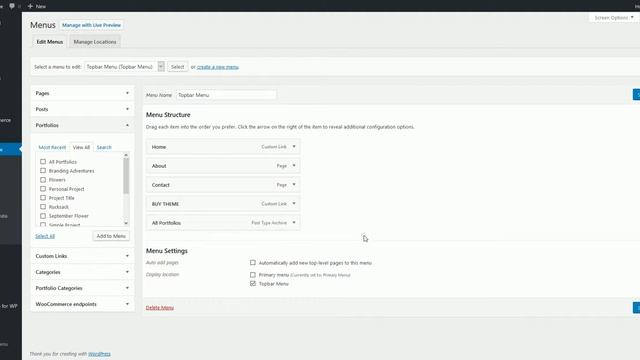Click the Select All link in Portfolios
The height and width of the screenshot is (360, 640).
pos(44,236)
